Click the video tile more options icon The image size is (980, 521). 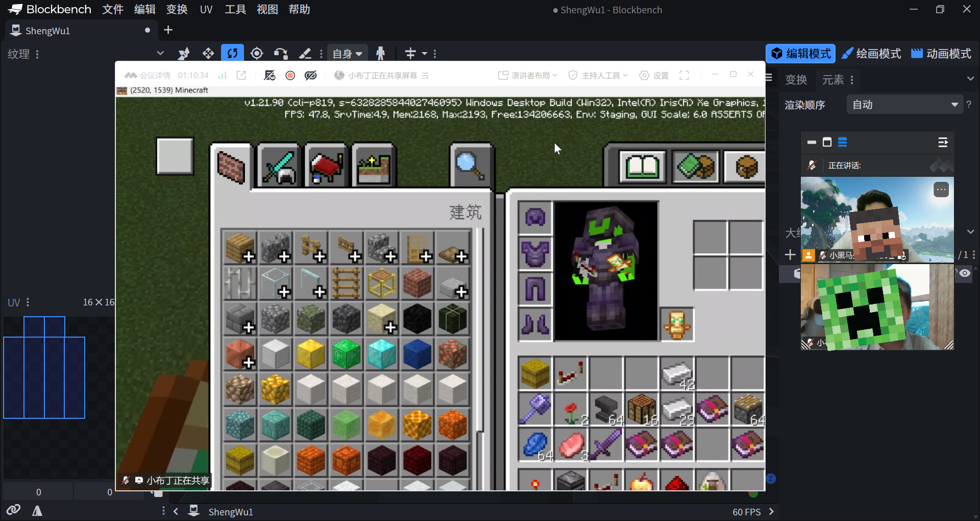pyautogui.click(x=941, y=190)
